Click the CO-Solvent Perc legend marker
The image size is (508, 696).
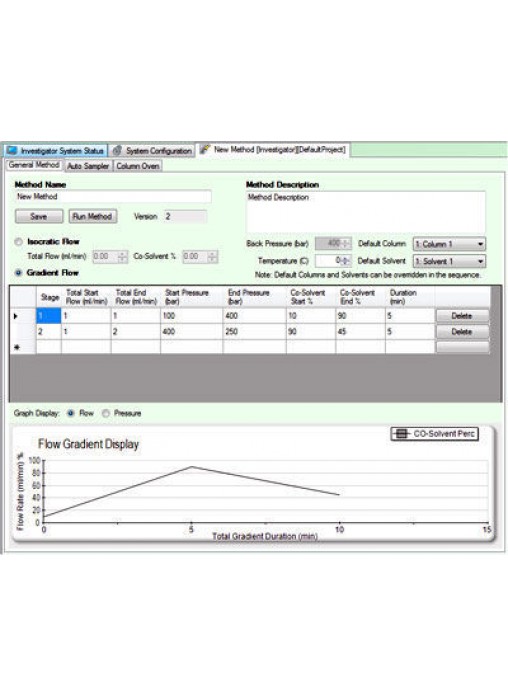pyautogui.click(x=401, y=434)
